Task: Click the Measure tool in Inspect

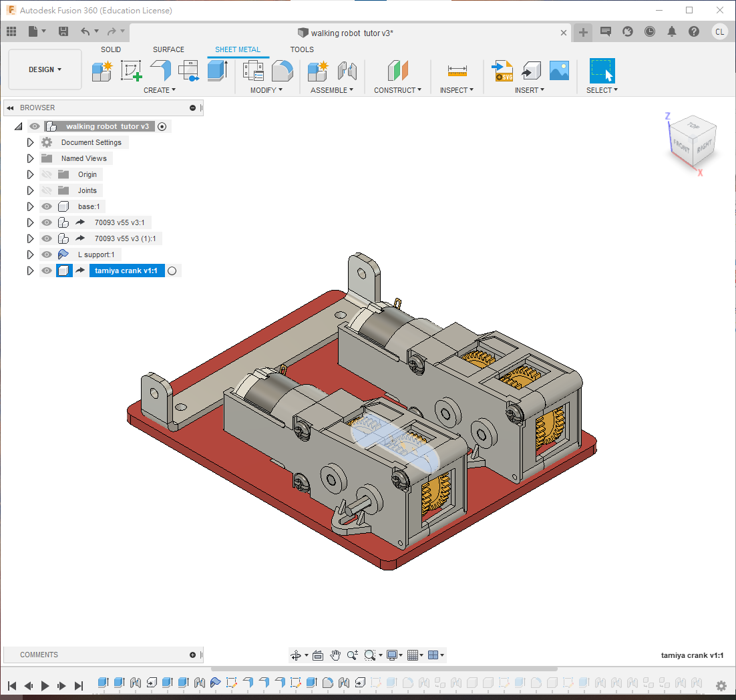Action: pyautogui.click(x=457, y=70)
